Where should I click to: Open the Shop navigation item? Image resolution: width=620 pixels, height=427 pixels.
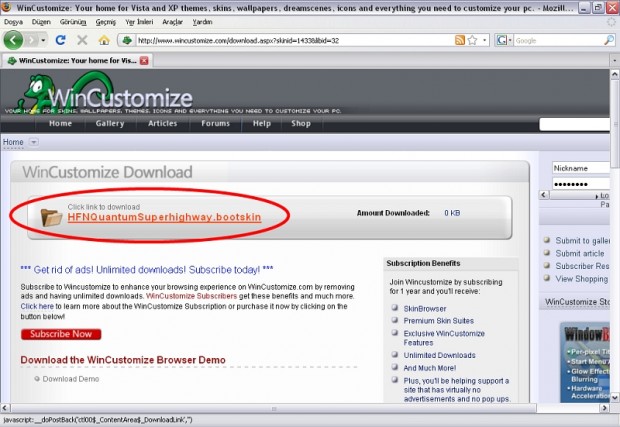click(301, 123)
